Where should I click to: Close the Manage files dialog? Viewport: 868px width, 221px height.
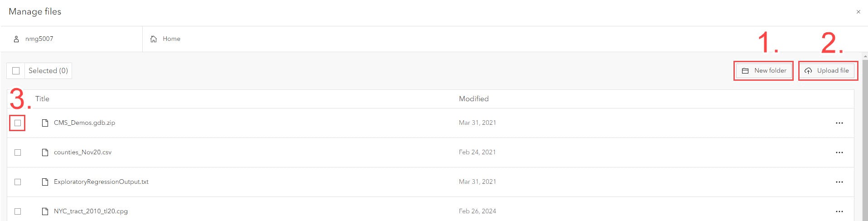pyautogui.click(x=858, y=12)
